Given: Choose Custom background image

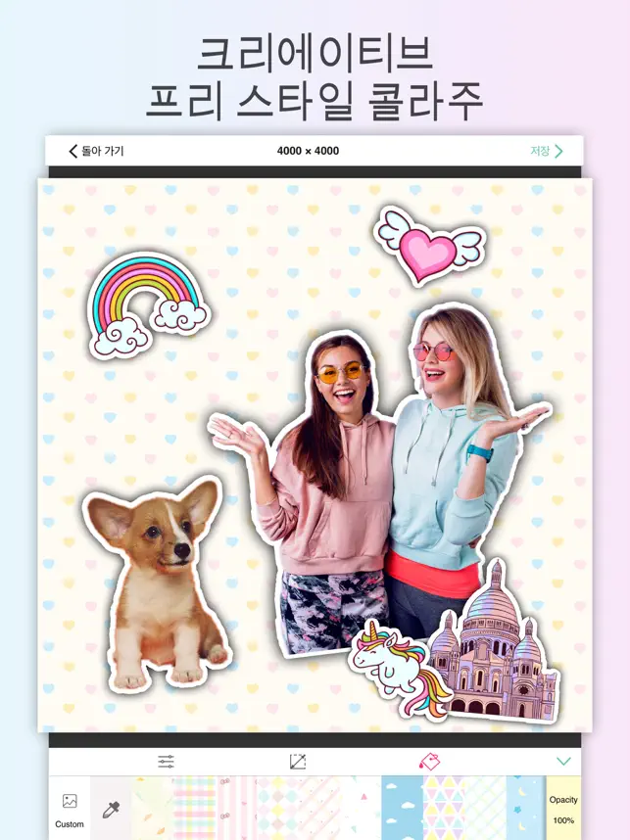Looking at the screenshot, I should [70, 809].
